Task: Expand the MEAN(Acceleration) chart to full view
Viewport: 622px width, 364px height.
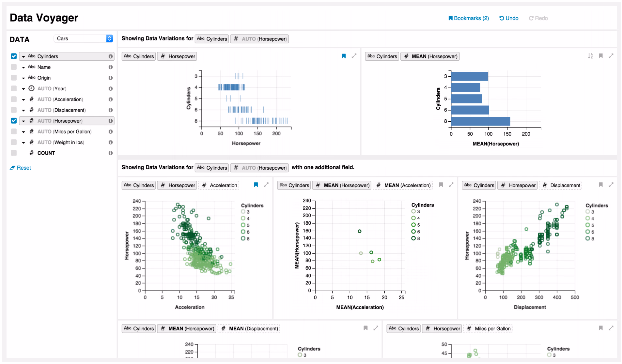Action: pyautogui.click(x=451, y=185)
